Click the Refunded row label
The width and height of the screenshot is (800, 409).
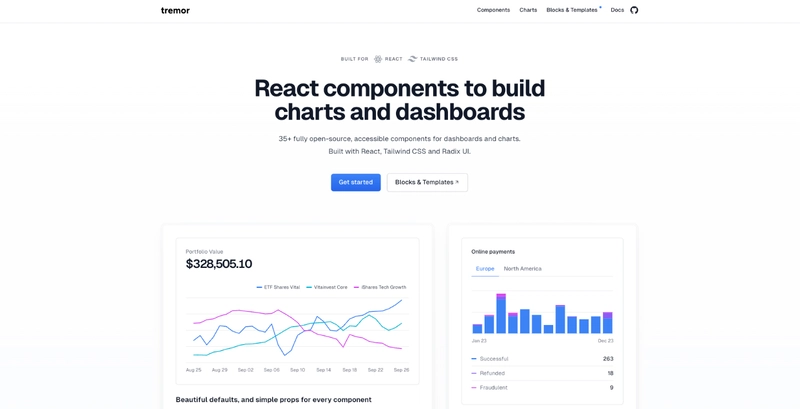pos(492,373)
